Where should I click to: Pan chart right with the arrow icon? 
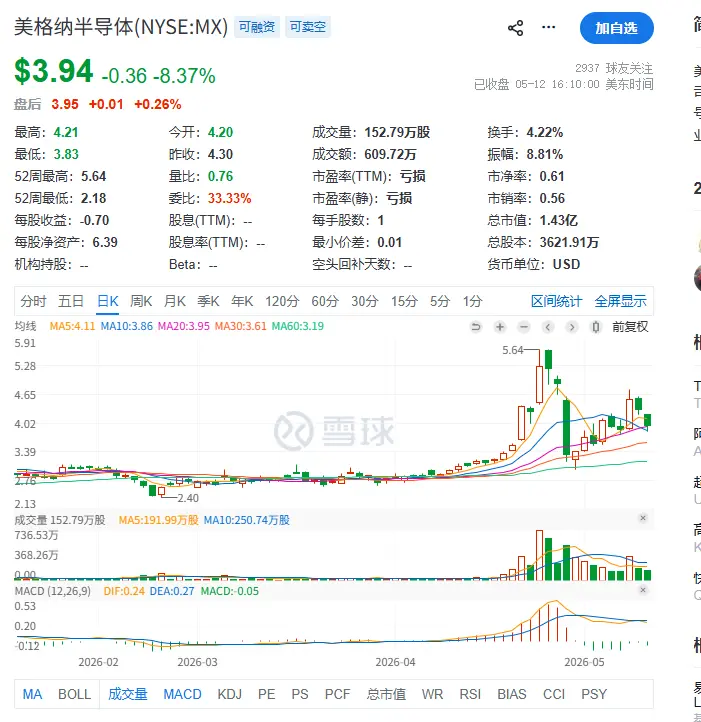click(x=572, y=327)
